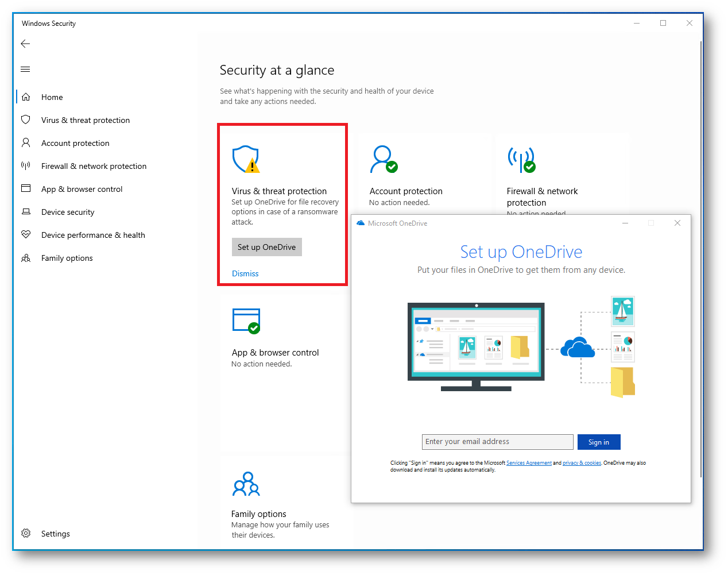Click the Family options card title
This screenshot has height=575, width=728.
259,514
